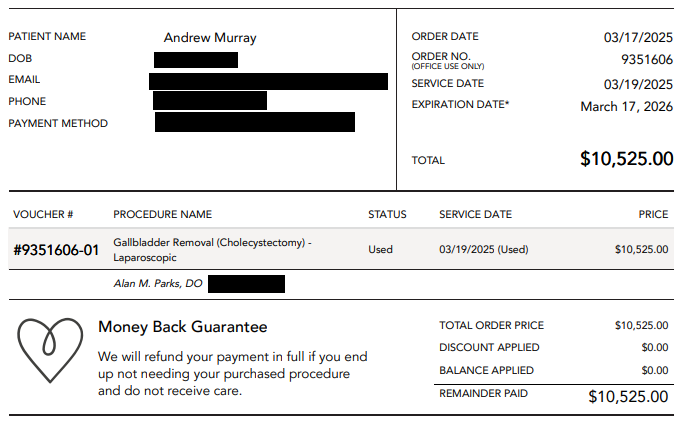682x421 pixels.
Task: Click the order date 03/17/2025
Action: pyautogui.click(x=638, y=38)
